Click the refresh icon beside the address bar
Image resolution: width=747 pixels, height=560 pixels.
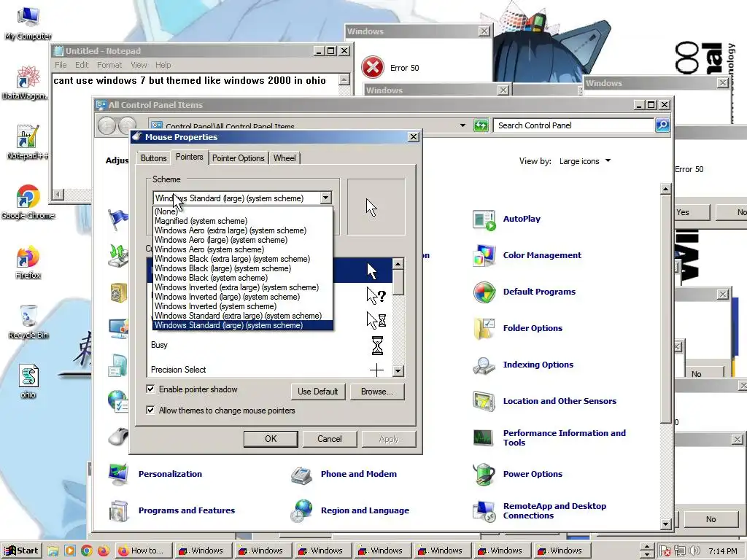pos(481,125)
